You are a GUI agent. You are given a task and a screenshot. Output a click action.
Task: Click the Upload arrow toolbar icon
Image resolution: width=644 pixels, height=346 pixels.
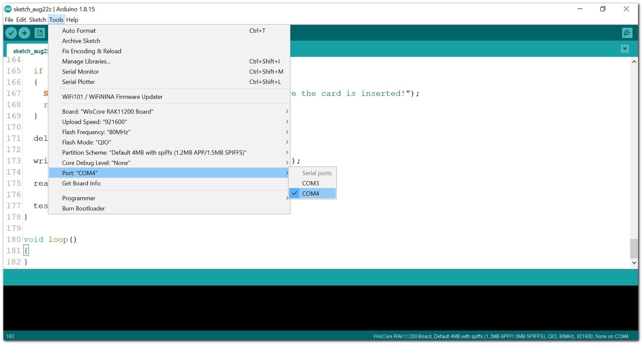[24, 33]
